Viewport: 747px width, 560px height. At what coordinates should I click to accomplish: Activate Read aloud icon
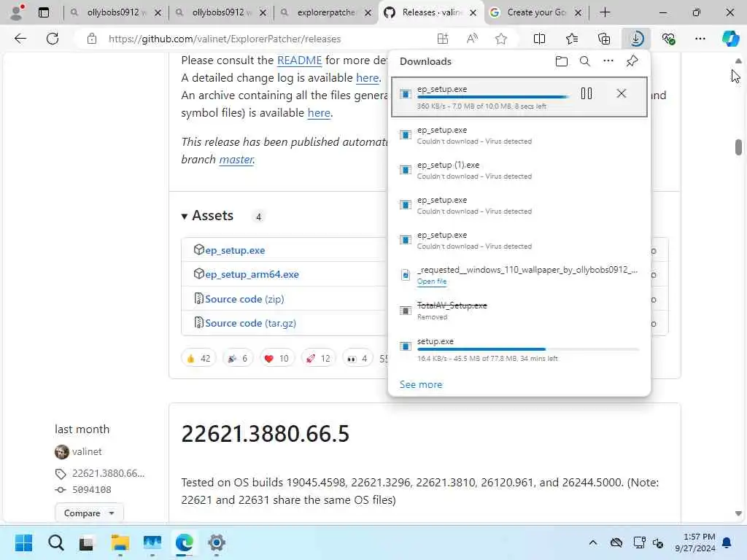(472, 39)
